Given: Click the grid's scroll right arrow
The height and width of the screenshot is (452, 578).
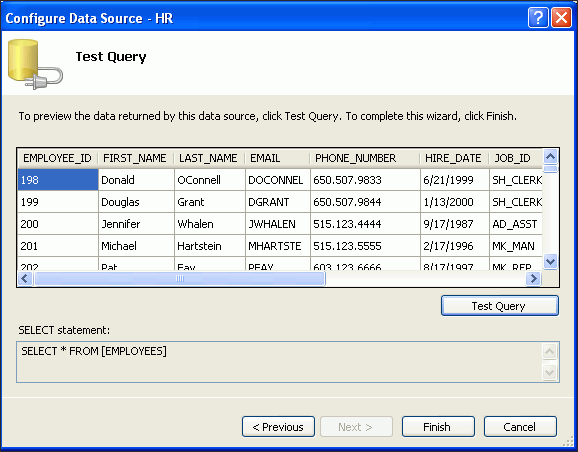Looking at the screenshot, I should point(533,278).
